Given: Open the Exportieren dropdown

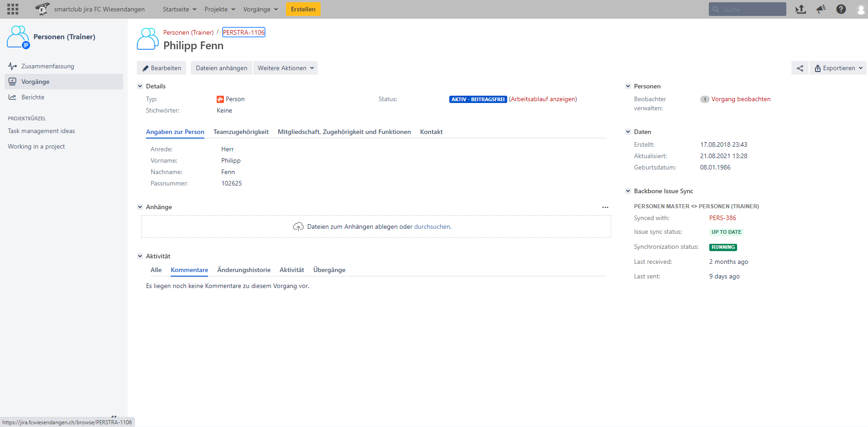Looking at the screenshot, I should [838, 68].
